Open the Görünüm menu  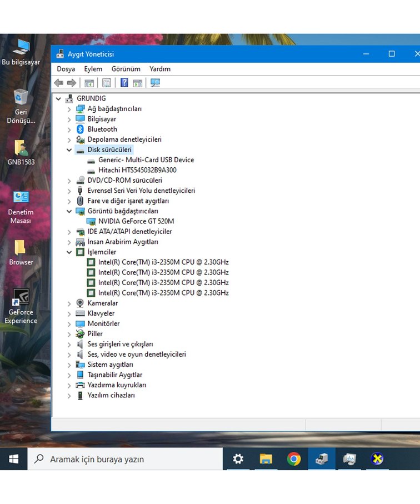pyautogui.click(x=126, y=69)
